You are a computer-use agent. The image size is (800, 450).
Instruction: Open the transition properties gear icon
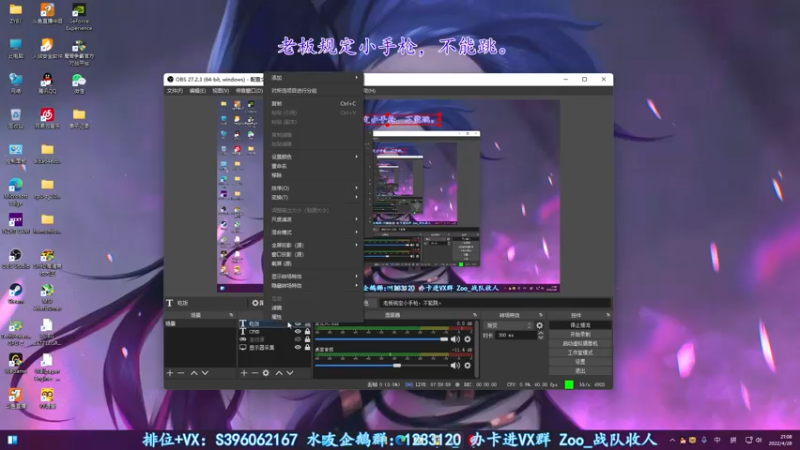coord(539,325)
